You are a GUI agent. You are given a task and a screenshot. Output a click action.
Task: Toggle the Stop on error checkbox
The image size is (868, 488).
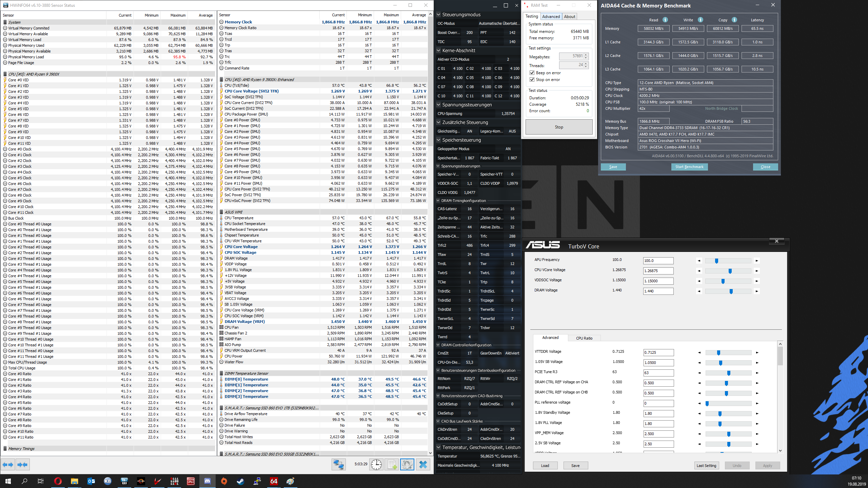532,80
